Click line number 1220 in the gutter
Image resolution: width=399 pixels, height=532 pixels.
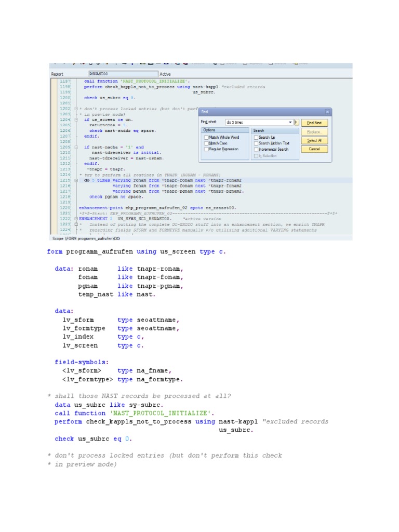(65, 208)
